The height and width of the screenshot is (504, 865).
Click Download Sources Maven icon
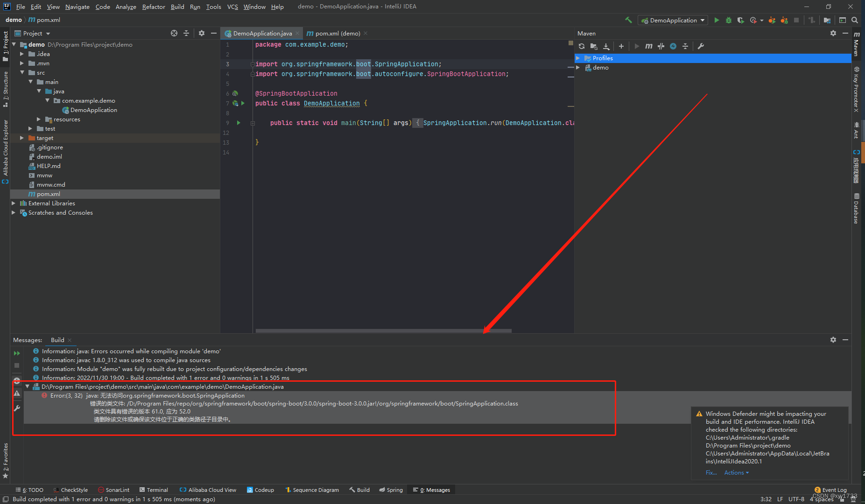point(606,46)
